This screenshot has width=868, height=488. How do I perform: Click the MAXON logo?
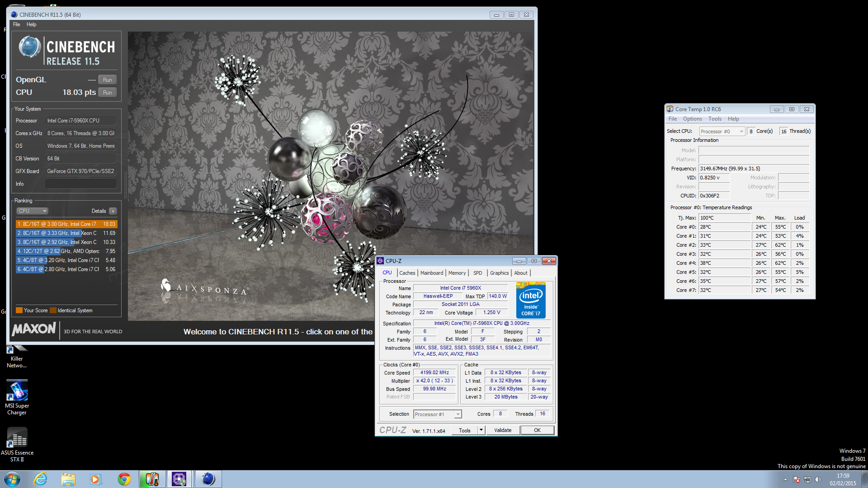coord(34,329)
